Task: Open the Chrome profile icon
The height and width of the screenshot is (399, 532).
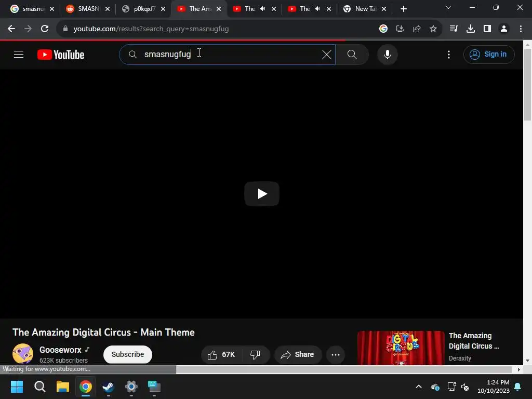Action: [504, 29]
